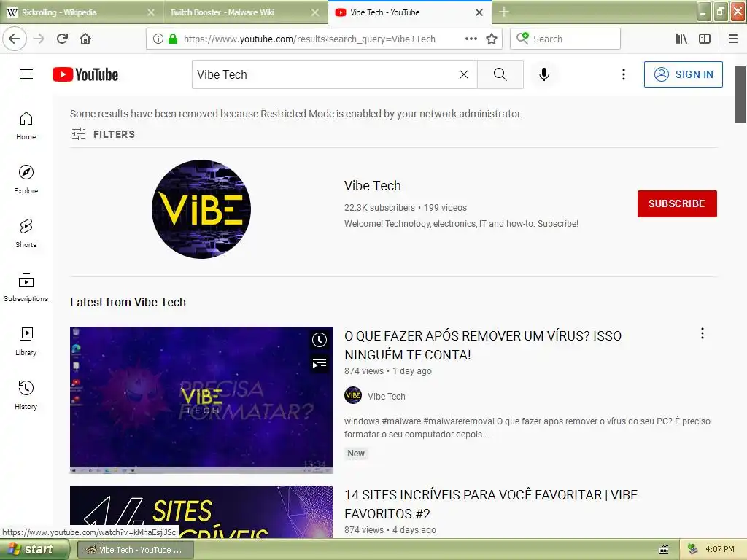Toggle the browser sidebar icon
Screen dimensions: 747x560
pos(705,39)
